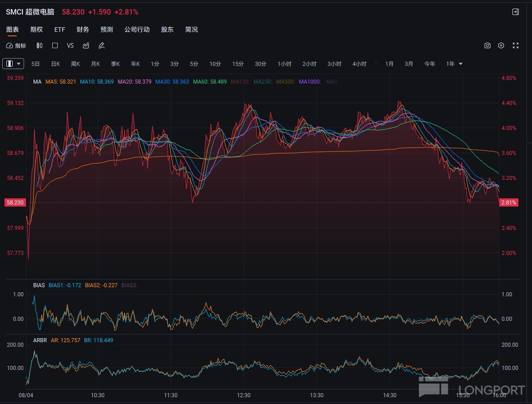532x404 pixels.
Task: Switch to the 财务 tab
Action: [83, 30]
